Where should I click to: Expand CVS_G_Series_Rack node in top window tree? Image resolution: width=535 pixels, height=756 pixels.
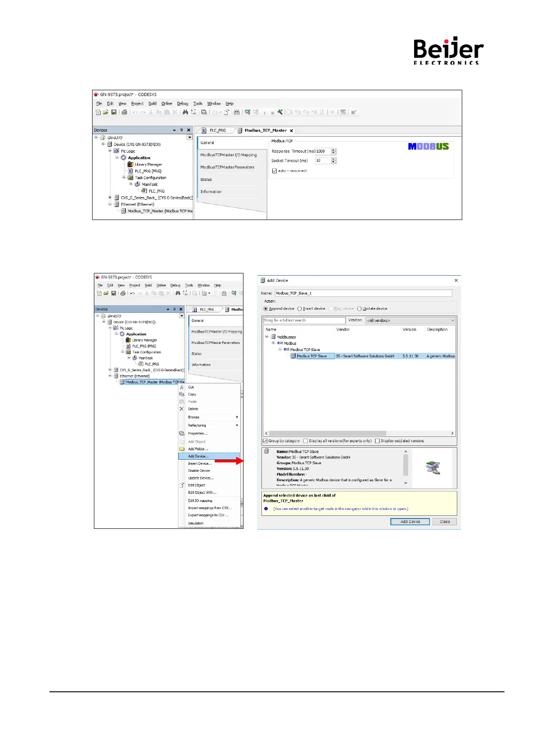[110, 198]
